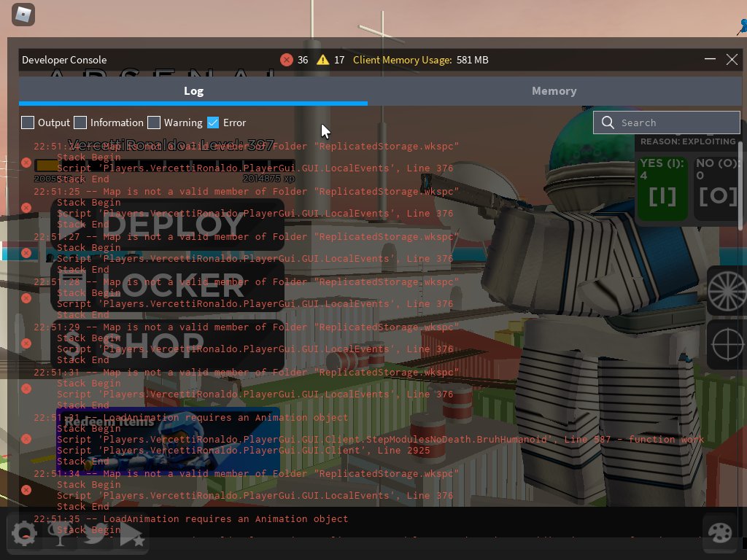Close the Developer Console window
The height and width of the screenshot is (560, 747).
(x=732, y=60)
